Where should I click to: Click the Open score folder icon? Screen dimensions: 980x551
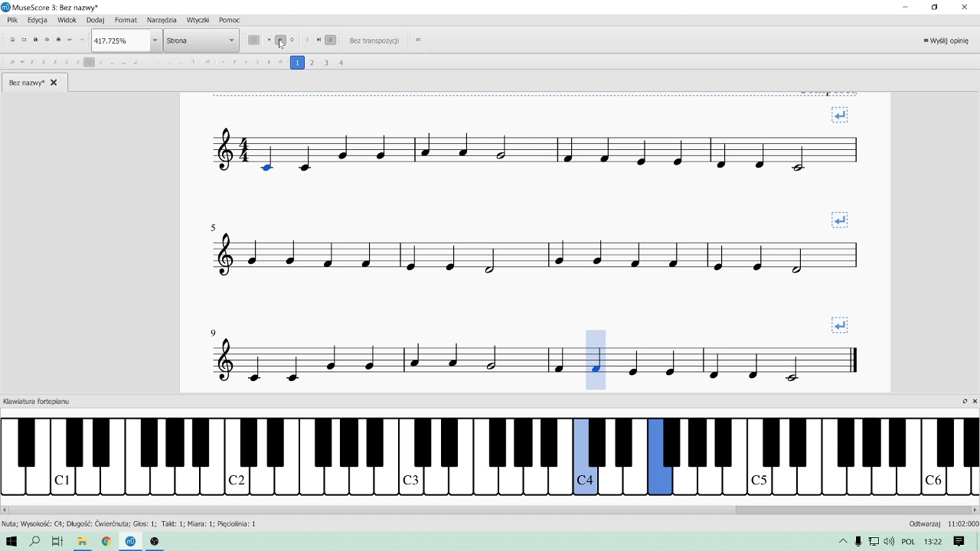coord(24,40)
